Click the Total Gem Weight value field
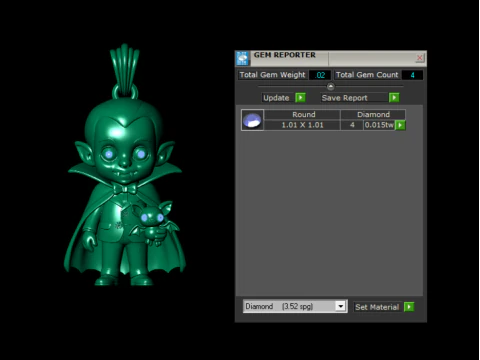 [320, 75]
